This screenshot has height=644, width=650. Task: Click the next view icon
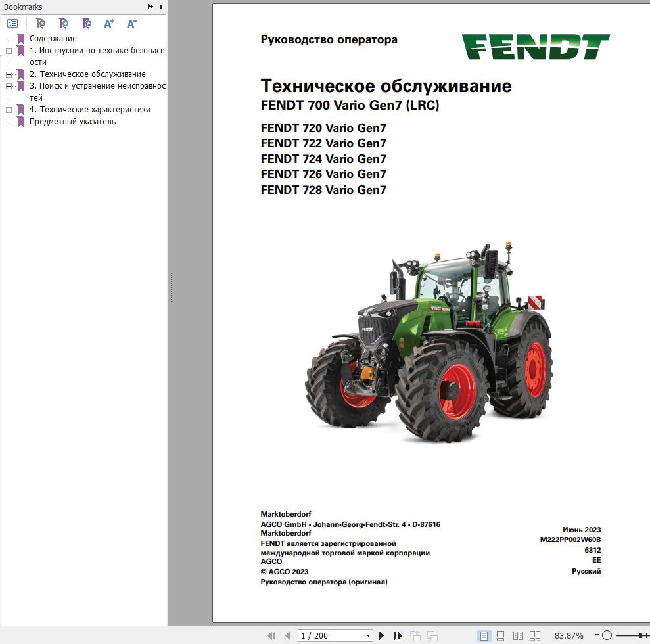click(x=432, y=635)
